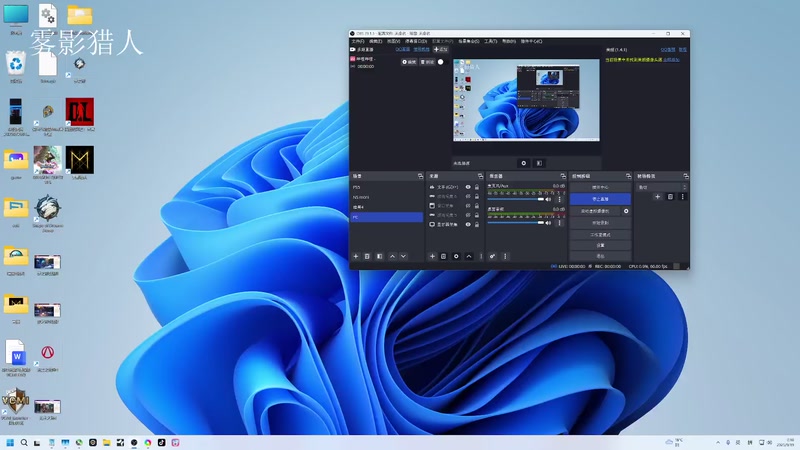Open scene filters icon in the Scenes toolbar
The image size is (800, 450).
point(379,256)
